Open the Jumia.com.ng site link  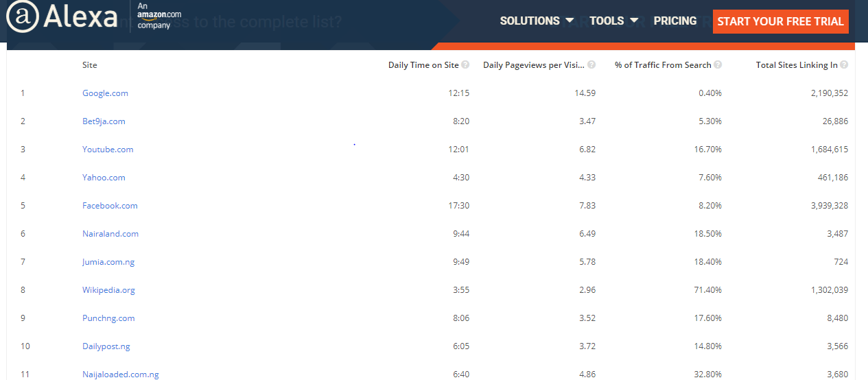[108, 262]
